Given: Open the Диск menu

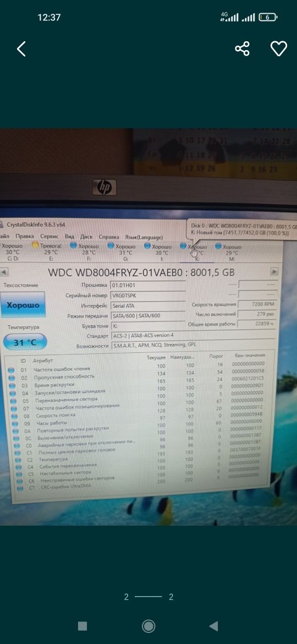Looking at the screenshot, I should tap(86, 237).
